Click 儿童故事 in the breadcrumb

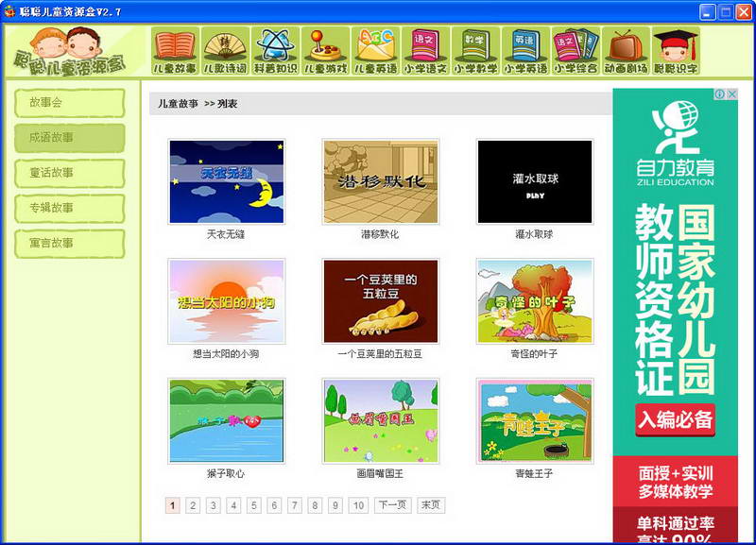coord(178,104)
